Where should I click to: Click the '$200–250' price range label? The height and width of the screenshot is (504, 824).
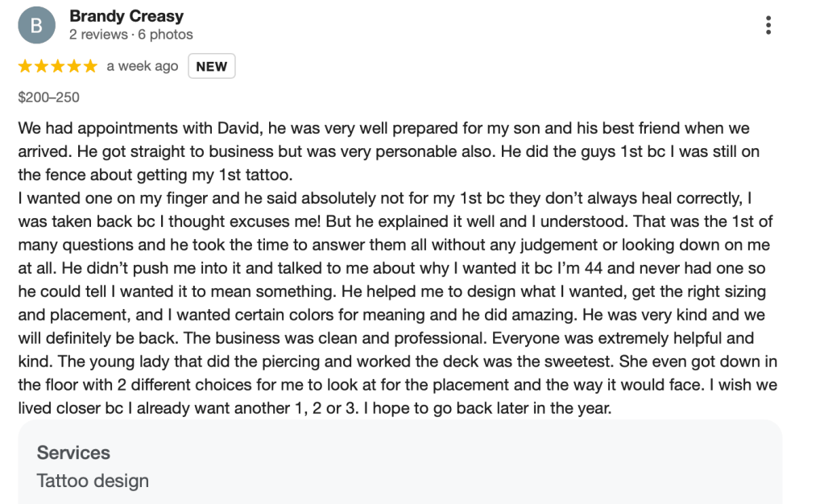click(48, 97)
